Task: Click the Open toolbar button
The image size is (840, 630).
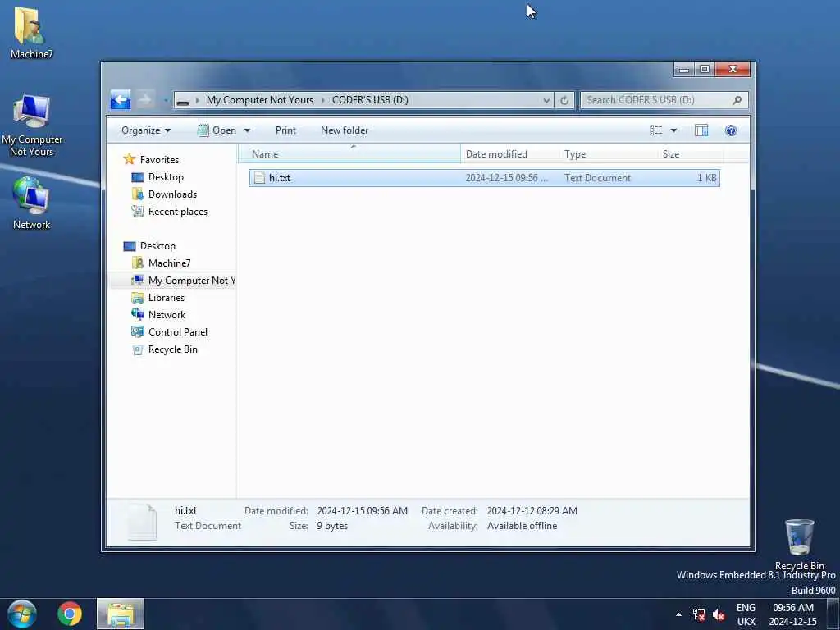Action: tap(217, 130)
